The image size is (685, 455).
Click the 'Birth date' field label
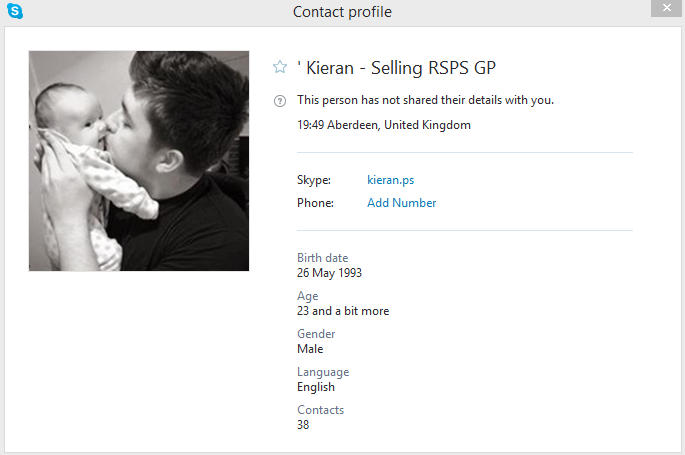point(322,258)
